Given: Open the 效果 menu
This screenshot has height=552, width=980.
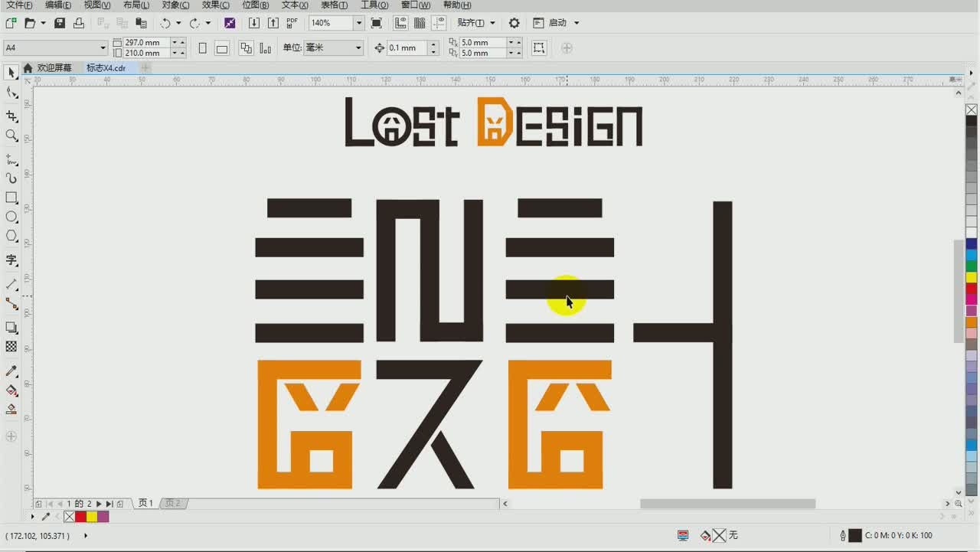Looking at the screenshot, I should (216, 5).
